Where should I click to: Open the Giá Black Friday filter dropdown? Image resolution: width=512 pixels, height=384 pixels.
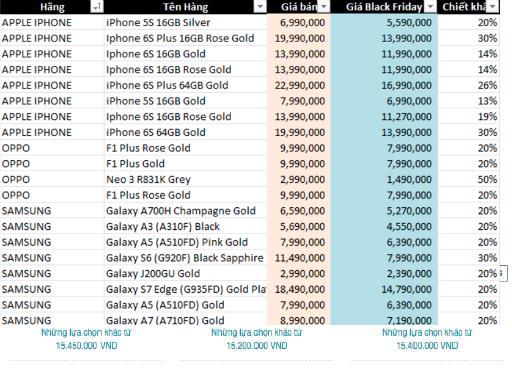click(x=431, y=7)
